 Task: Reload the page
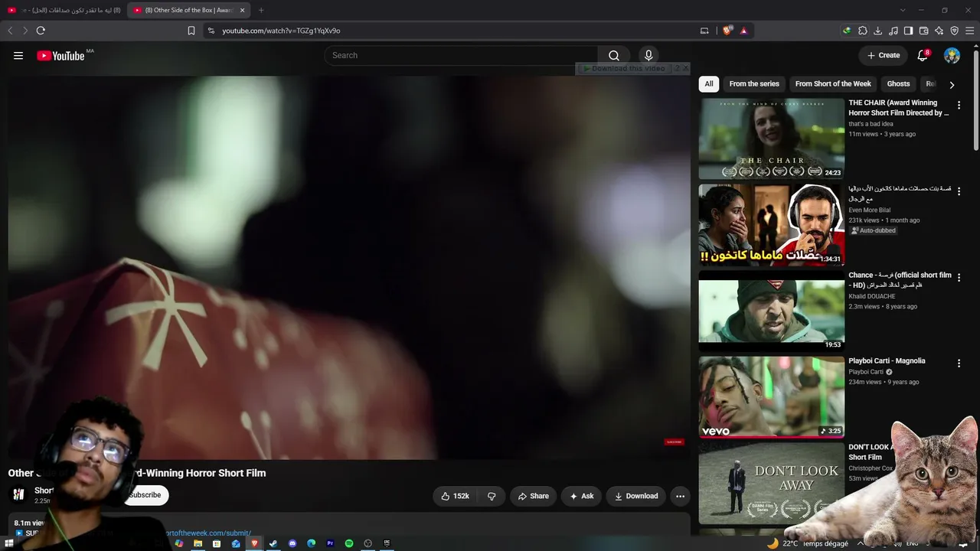[41, 31]
